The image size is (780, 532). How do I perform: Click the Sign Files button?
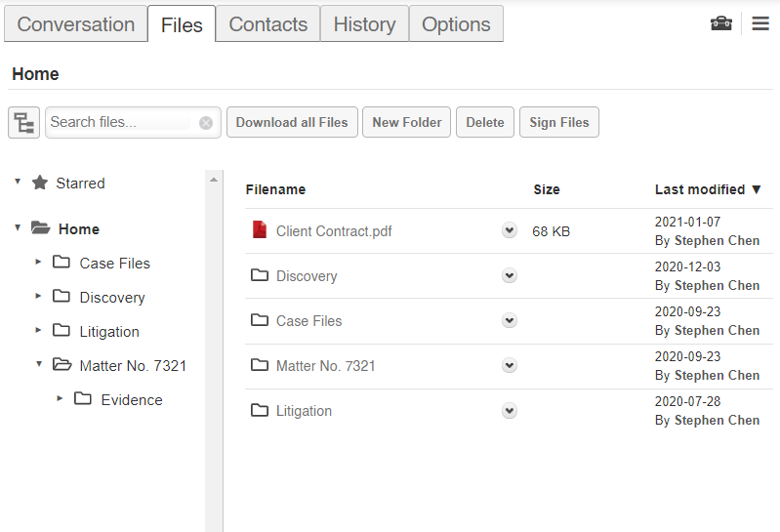(x=559, y=122)
